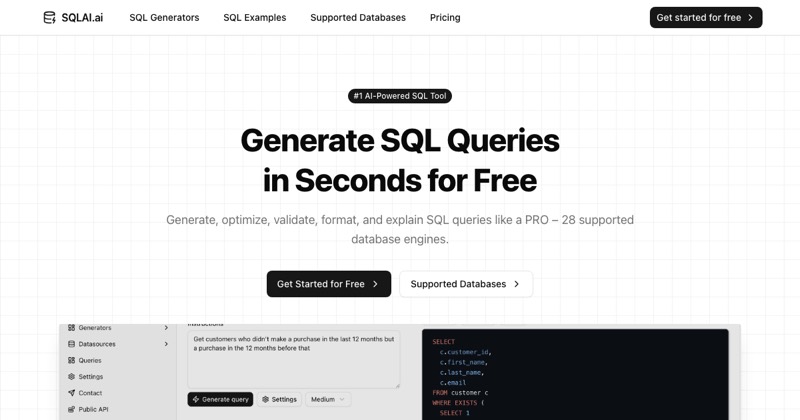The height and width of the screenshot is (420, 800).
Task: Click the lightning icon on Generate query
Action: (196, 400)
